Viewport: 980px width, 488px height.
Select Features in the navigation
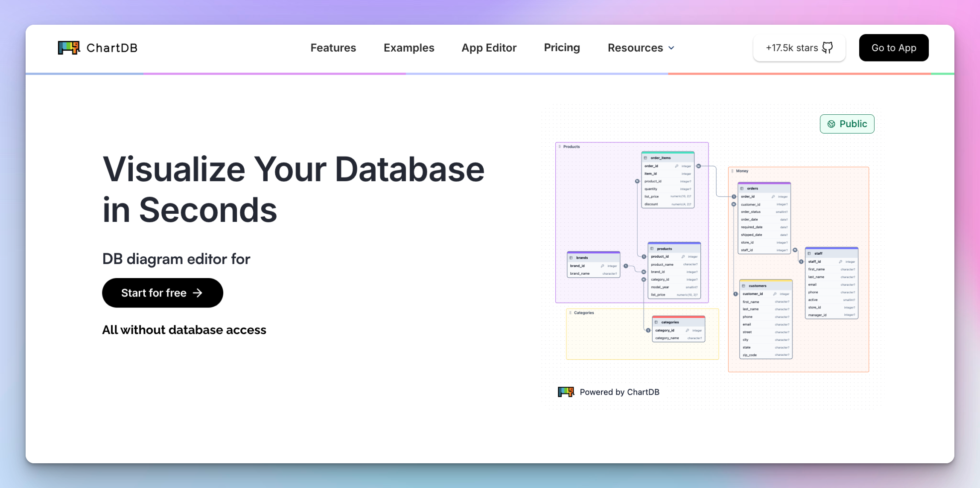coord(333,48)
